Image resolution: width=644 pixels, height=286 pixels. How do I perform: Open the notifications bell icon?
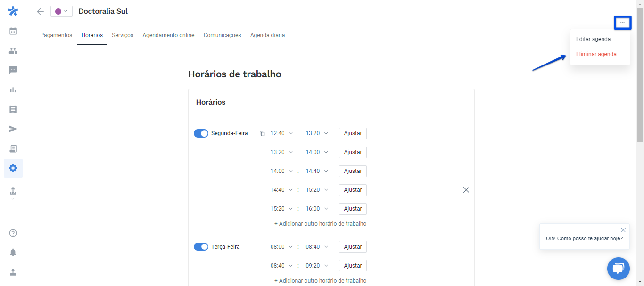[13, 253]
